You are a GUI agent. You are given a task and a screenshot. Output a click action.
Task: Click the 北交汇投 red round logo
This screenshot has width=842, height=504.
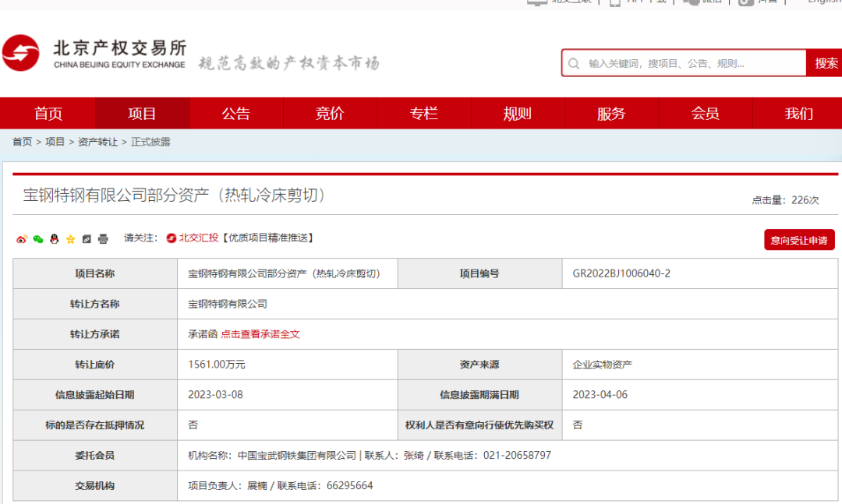[x=172, y=238]
